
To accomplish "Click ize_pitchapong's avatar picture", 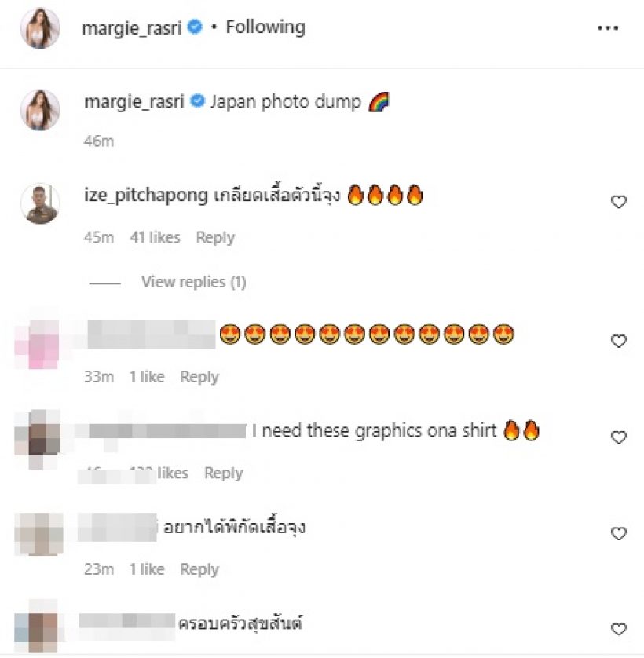I will tap(40, 203).
